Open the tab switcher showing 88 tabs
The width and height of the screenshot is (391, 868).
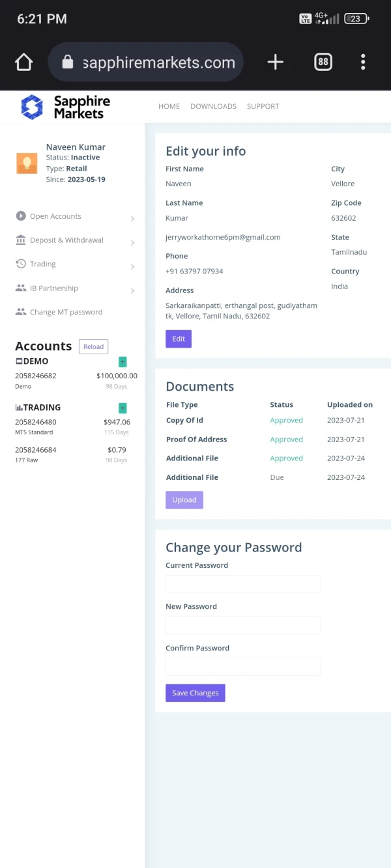pyautogui.click(x=323, y=62)
